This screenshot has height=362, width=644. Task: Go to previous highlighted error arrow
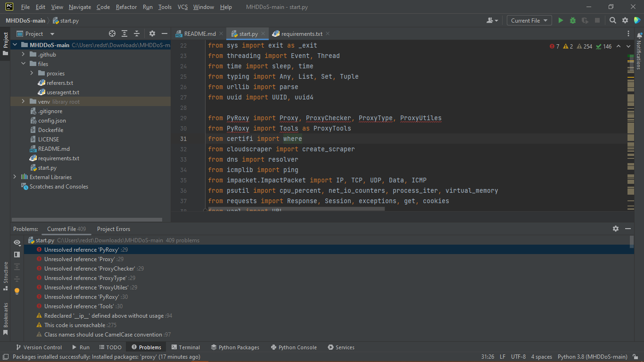point(619,46)
